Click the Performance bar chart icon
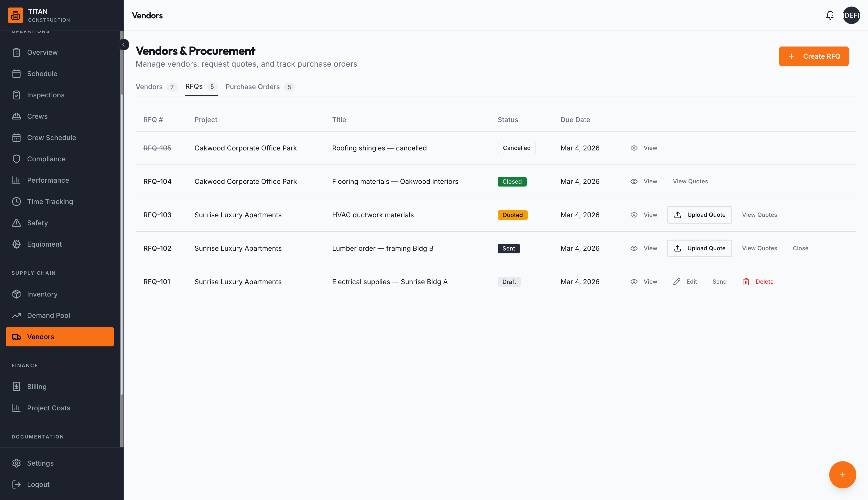Screen dimensions: 868x500 point(16,180)
